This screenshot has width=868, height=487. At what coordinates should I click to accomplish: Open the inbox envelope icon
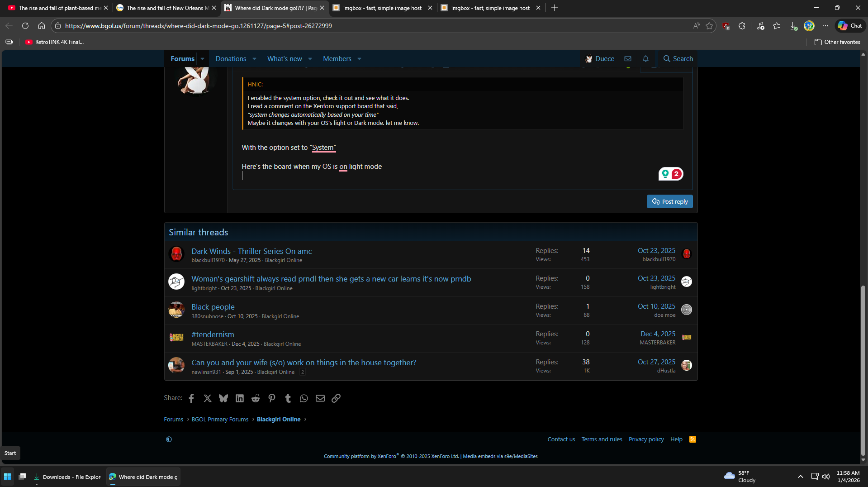(628, 59)
